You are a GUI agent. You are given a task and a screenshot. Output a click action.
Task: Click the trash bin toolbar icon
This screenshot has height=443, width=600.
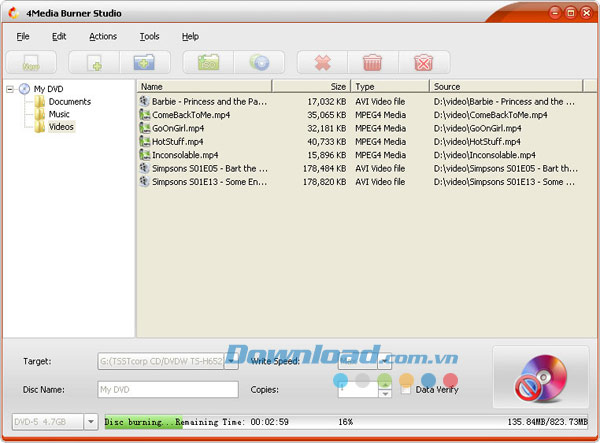click(x=372, y=63)
